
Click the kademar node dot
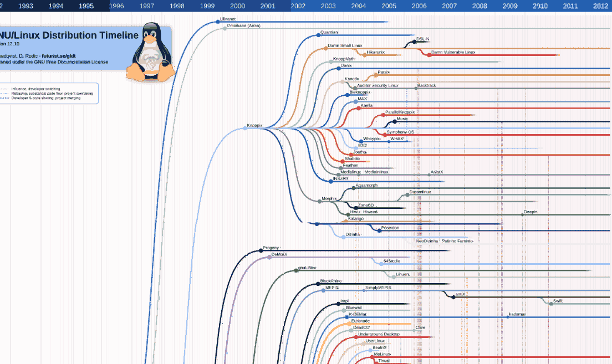coord(507,317)
